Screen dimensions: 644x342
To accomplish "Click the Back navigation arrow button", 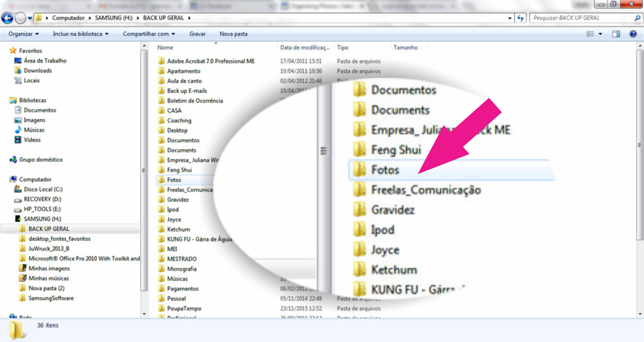I will coord(7,18).
